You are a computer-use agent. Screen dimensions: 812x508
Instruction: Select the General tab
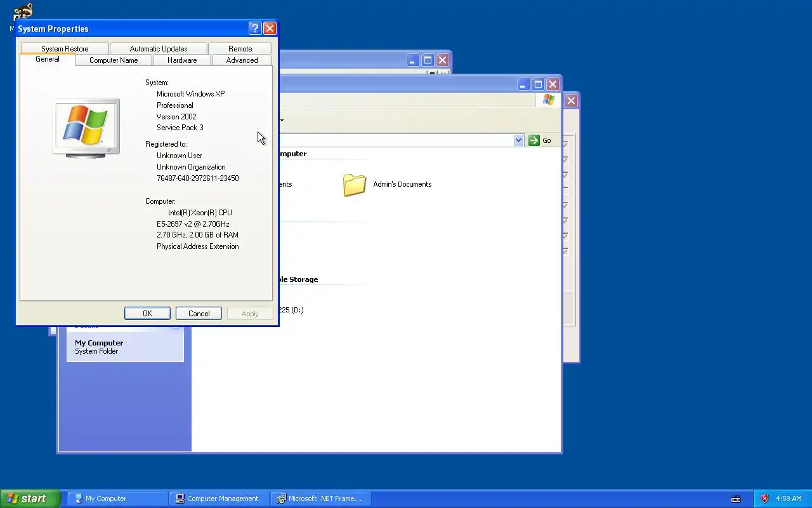48,59
